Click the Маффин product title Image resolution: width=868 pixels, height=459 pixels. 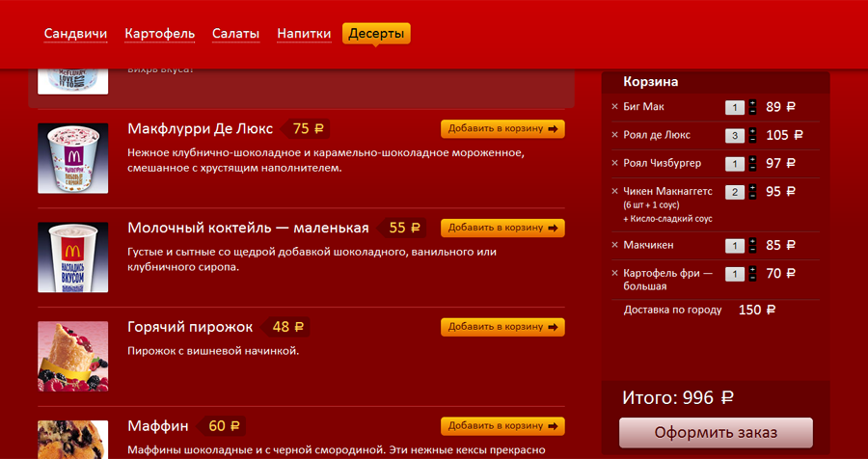[x=158, y=426]
